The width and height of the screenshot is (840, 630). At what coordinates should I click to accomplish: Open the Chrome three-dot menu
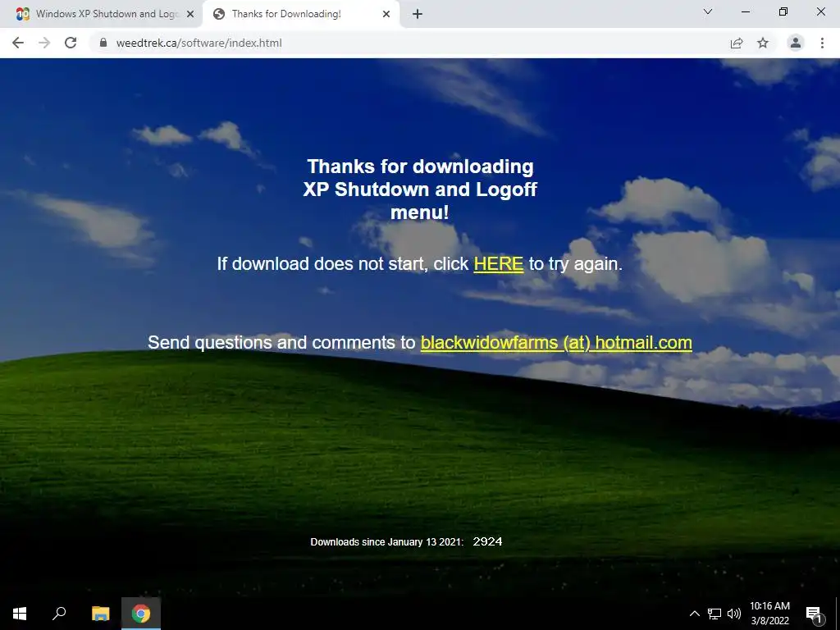[x=822, y=43]
